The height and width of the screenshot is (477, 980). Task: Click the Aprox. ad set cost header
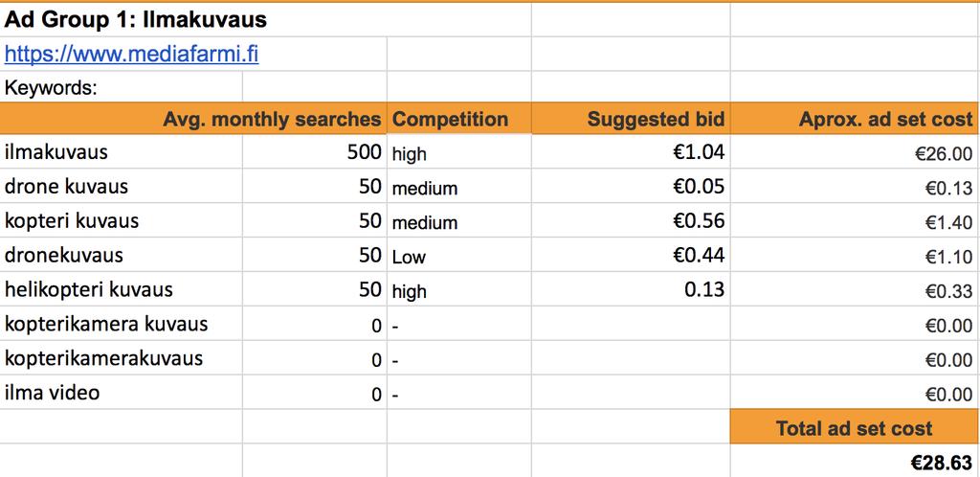(855, 119)
